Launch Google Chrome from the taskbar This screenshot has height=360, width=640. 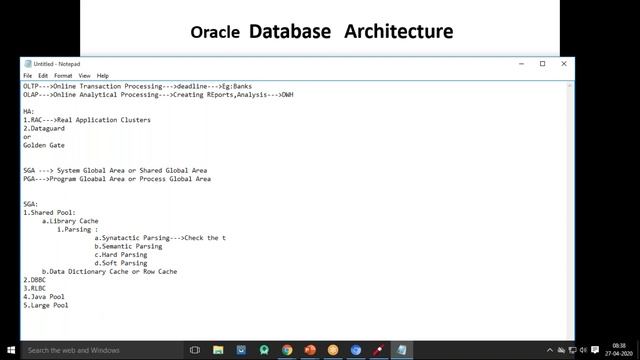pos(287,350)
